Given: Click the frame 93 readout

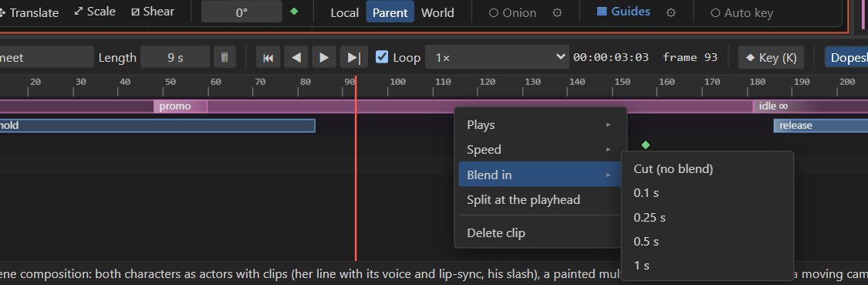Looking at the screenshot, I should point(690,57).
